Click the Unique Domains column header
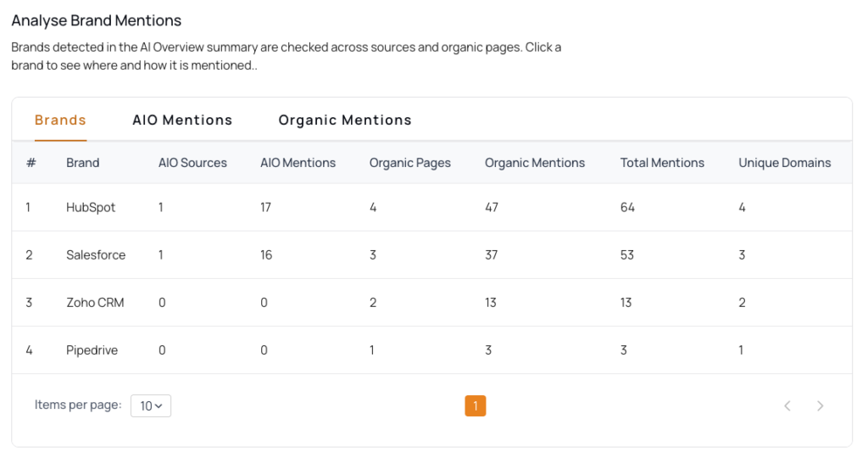Viewport: 868px width, 458px height. pyautogui.click(x=784, y=163)
